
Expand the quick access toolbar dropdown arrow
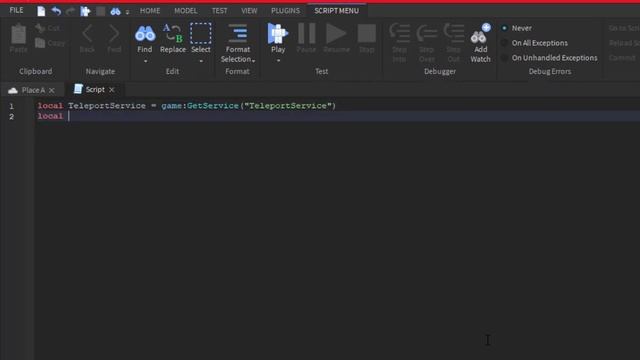point(127,12)
